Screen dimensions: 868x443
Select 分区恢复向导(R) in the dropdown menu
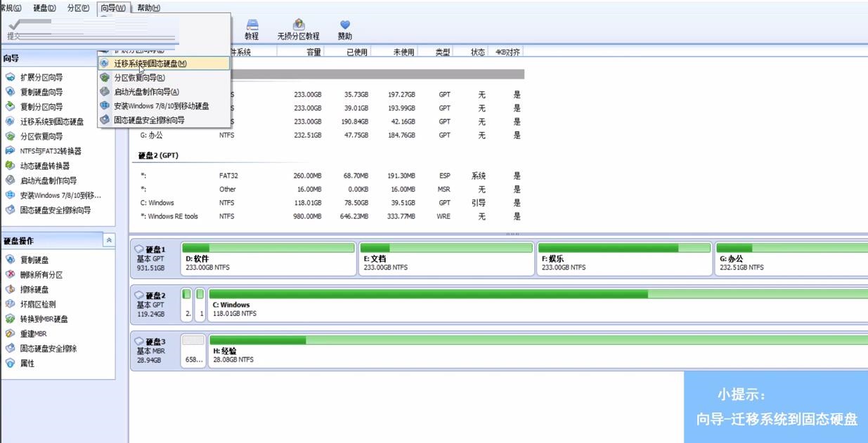(x=164, y=78)
